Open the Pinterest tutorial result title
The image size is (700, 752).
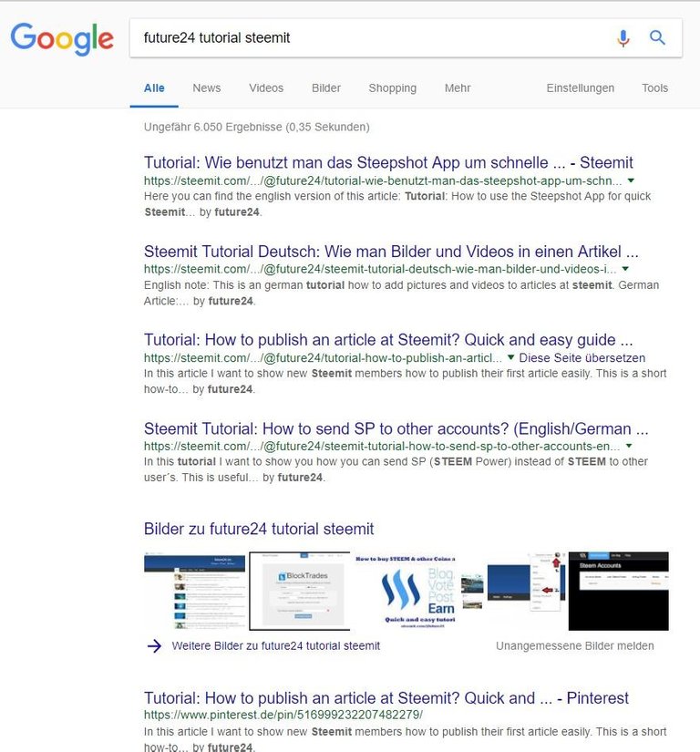[x=386, y=698]
